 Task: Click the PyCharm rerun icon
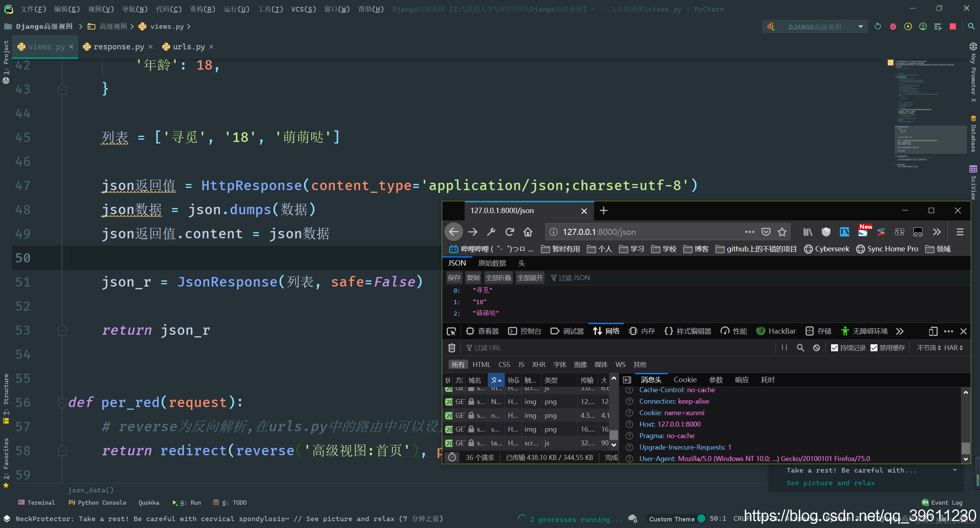[878, 27]
